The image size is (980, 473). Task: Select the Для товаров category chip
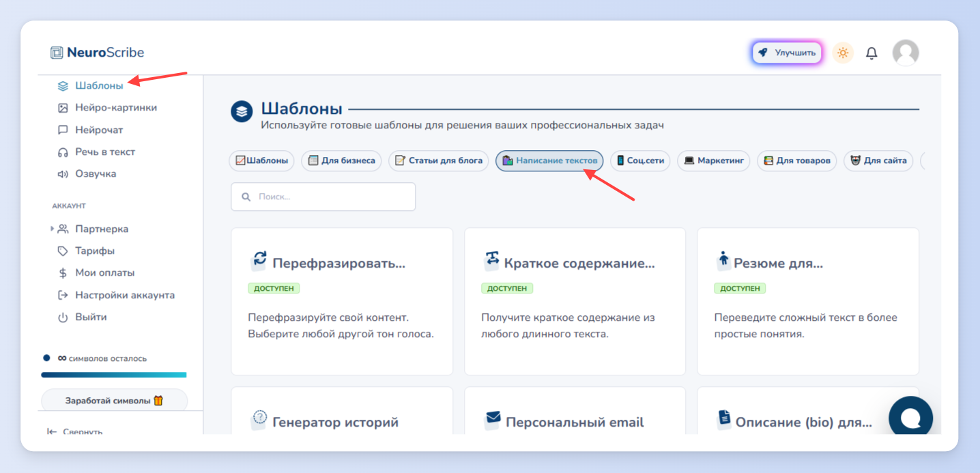(x=796, y=161)
